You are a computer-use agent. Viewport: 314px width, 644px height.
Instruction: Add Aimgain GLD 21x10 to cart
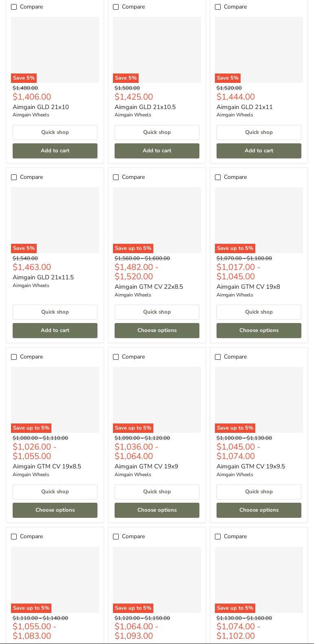pyautogui.click(x=55, y=151)
